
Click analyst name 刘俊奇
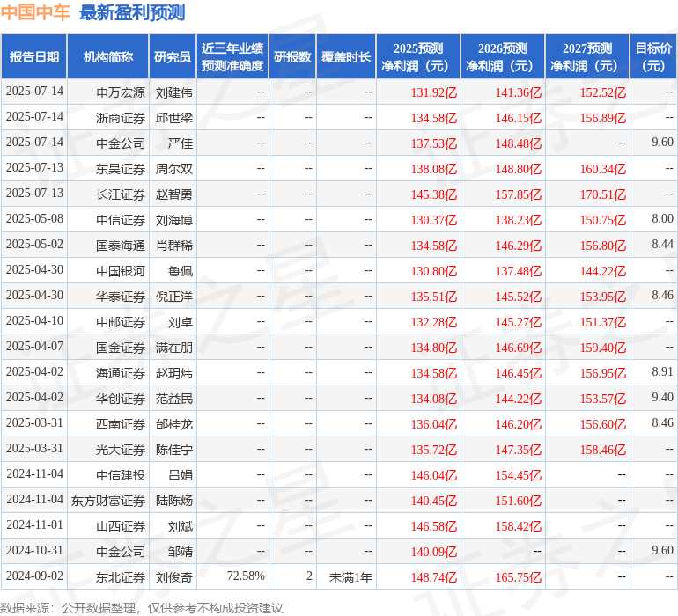[x=174, y=577]
